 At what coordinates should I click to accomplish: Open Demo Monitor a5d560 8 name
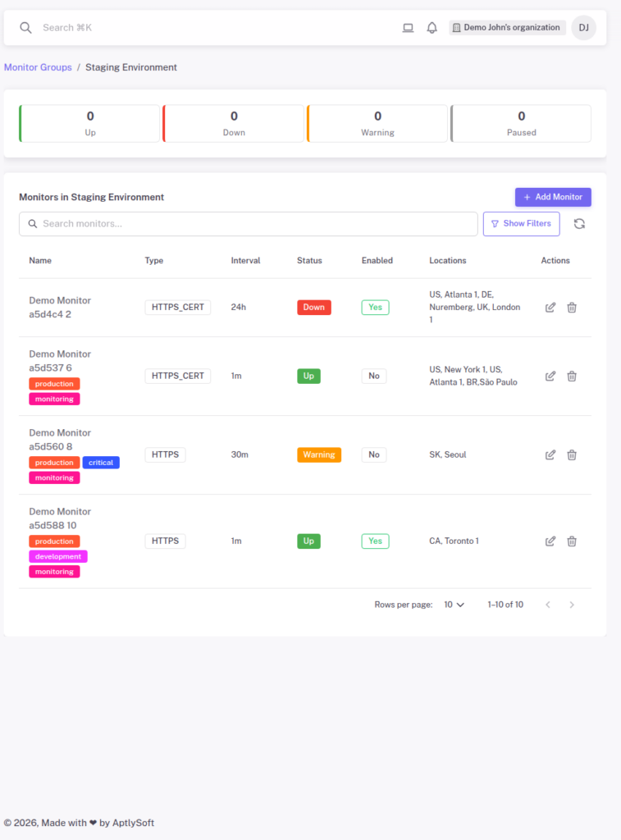[60, 440]
